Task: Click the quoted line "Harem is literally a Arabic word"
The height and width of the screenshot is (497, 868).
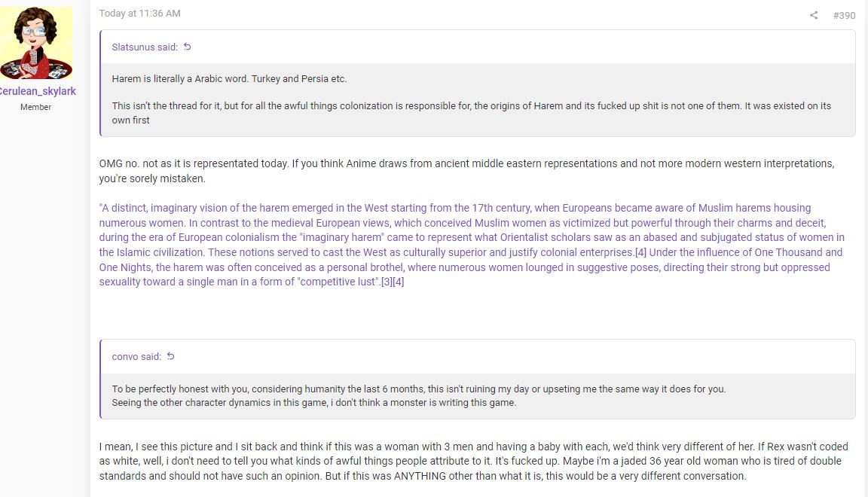Action: pos(229,78)
